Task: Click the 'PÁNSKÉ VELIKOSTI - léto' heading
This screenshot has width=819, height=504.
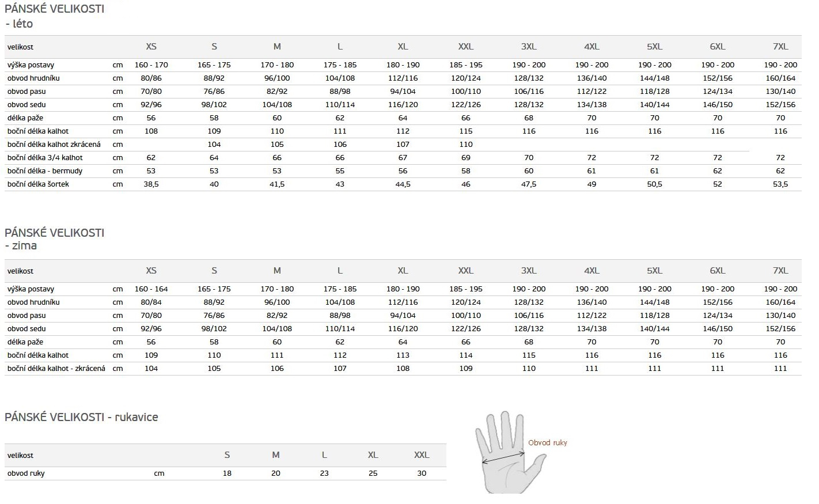Action: click(x=54, y=16)
